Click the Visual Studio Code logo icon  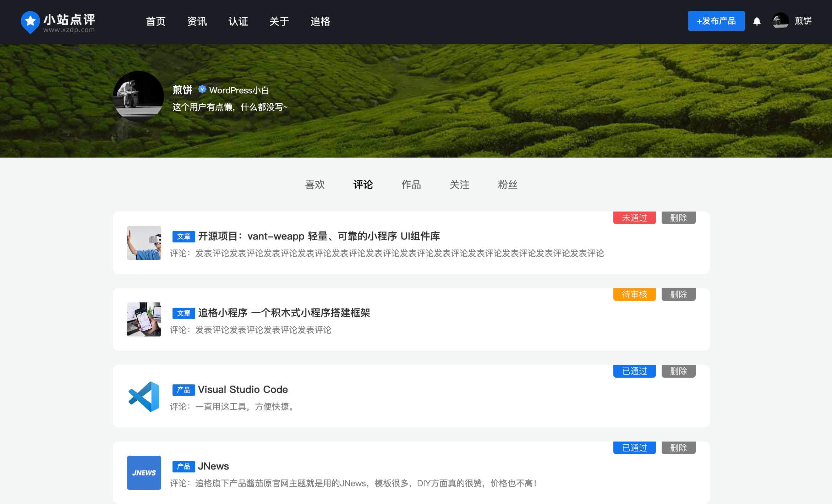point(144,396)
